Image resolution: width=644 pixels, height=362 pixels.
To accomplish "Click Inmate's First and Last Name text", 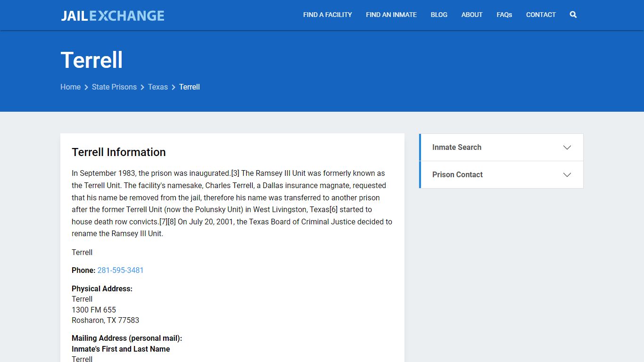I will pos(121,349).
